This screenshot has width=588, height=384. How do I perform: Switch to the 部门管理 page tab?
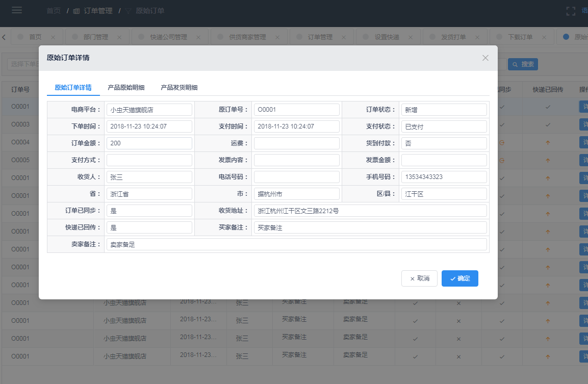(x=96, y=37)
